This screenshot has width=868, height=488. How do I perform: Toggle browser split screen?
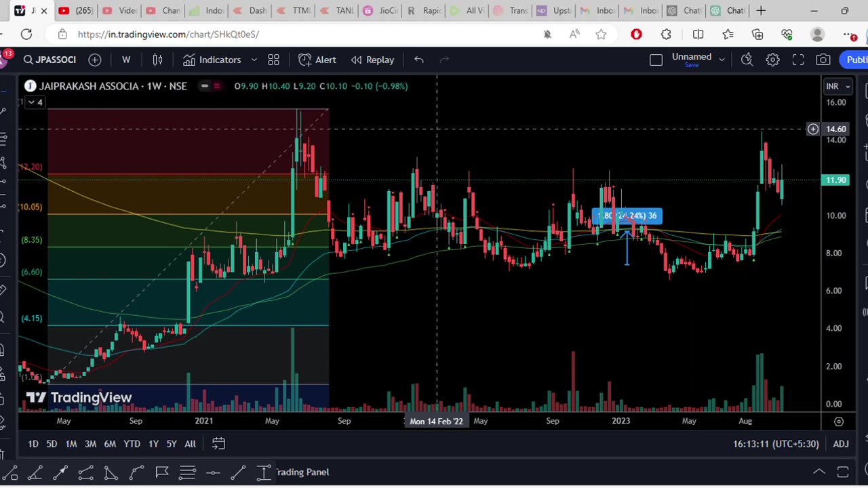pyautogui.click(x=698, y=34)
